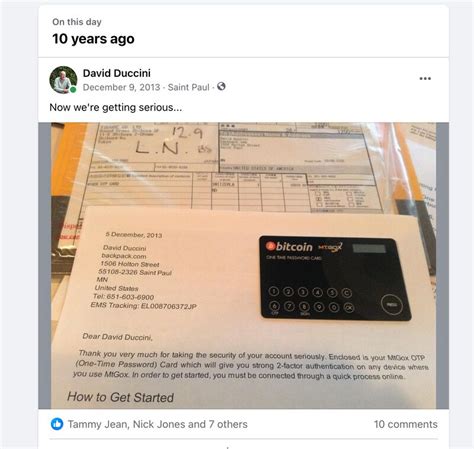Open David Duccini's profile via name
The height and width of the screenshot is (449, 474).
[x=117, y=73]
